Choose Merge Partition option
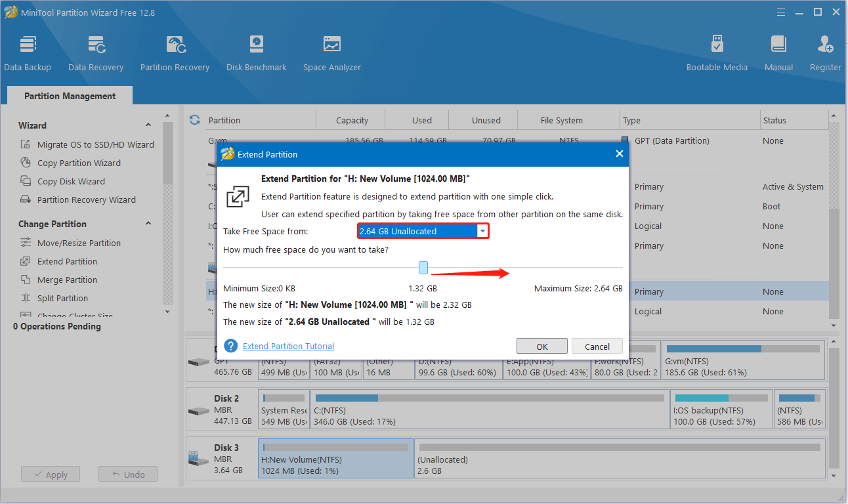The image size is (848, 504). pyautogui.click(x=67, y=280)
